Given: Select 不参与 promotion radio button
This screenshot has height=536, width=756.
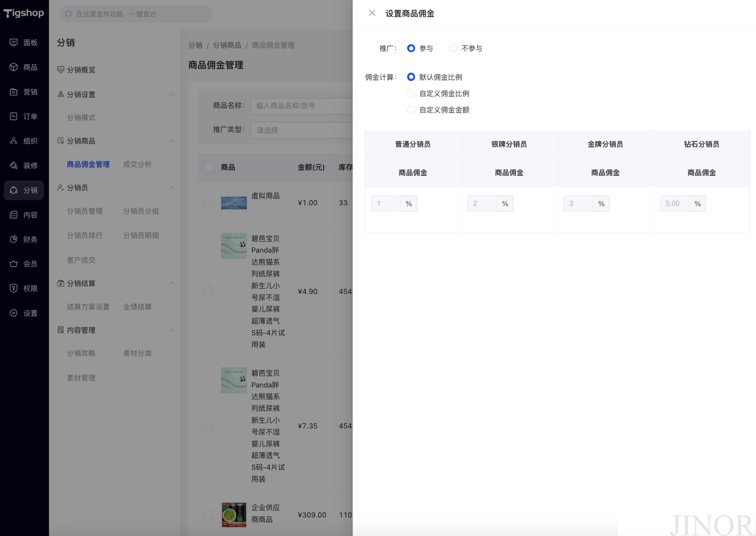Looking at the screenshot, I should [x=453, y=48].
